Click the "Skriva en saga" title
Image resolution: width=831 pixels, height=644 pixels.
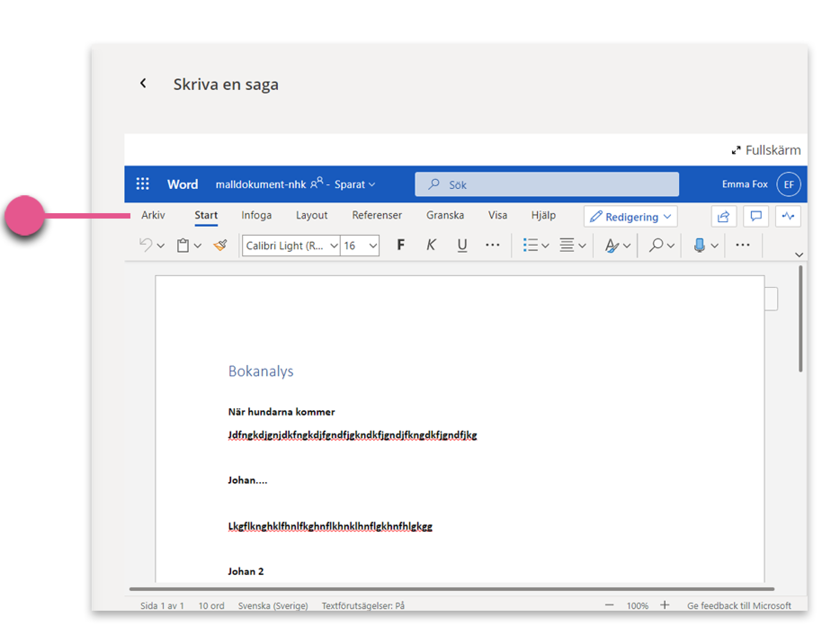[x=226, y=84]
